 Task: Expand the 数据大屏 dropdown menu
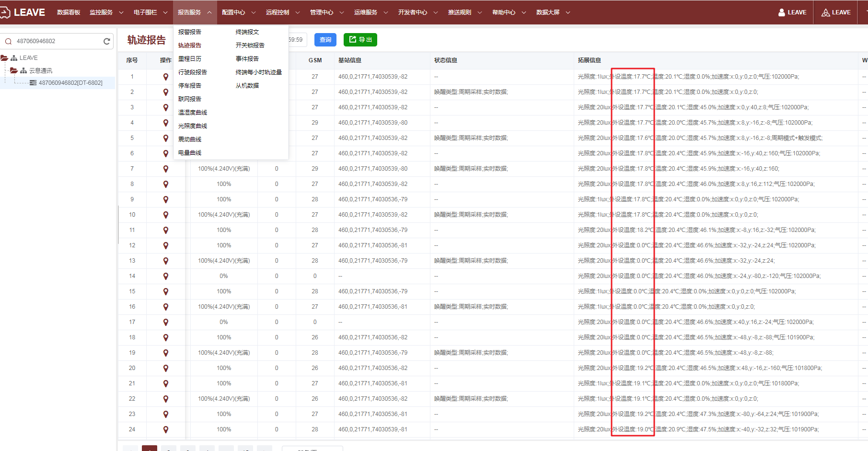point(553,12)
